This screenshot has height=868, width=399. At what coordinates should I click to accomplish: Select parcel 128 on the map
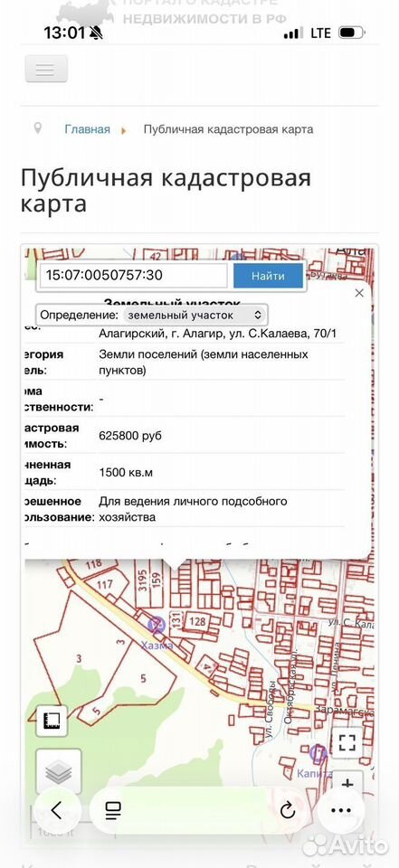198,621
